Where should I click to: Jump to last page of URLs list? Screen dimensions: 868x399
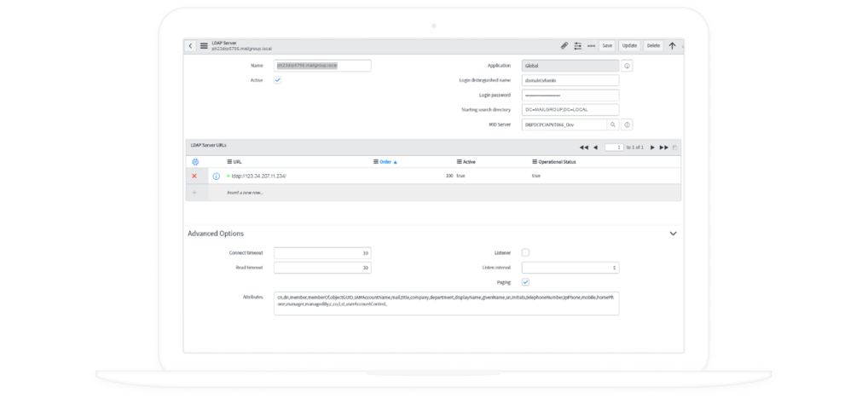pyautogui.click(x=663, y=147)
